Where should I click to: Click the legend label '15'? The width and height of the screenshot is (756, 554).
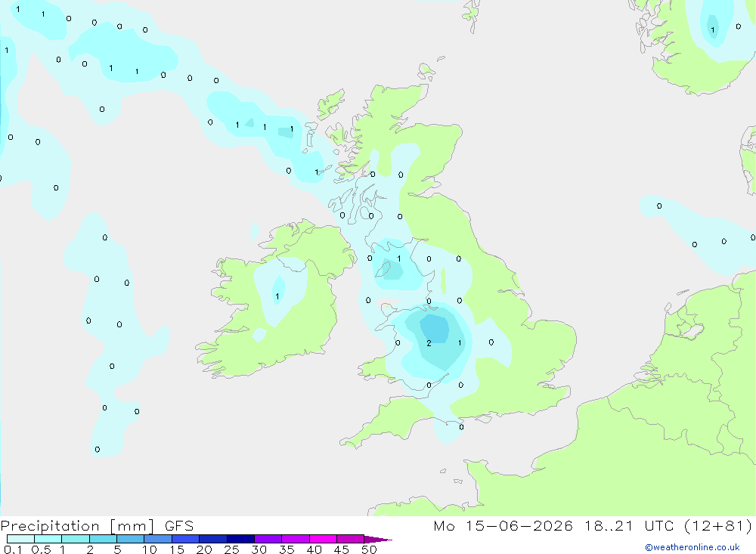(177, 549)
